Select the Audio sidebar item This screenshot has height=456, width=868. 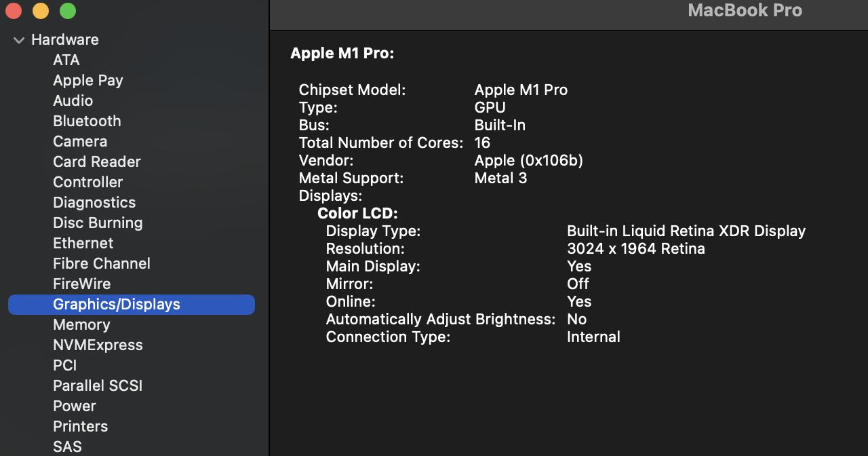[x=73, y=101]
